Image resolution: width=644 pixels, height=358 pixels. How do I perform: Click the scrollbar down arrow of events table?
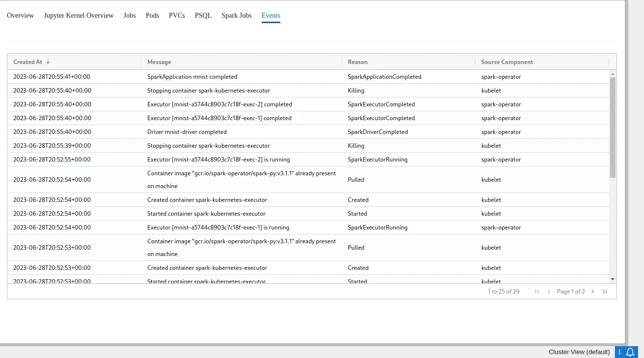point(612,279)
